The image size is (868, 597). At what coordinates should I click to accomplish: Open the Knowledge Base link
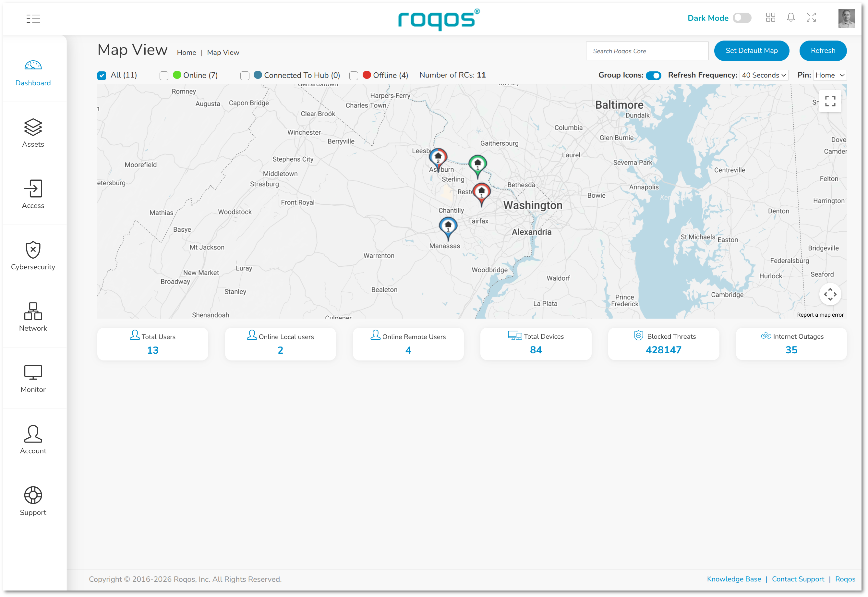click(x=733, y=579)
